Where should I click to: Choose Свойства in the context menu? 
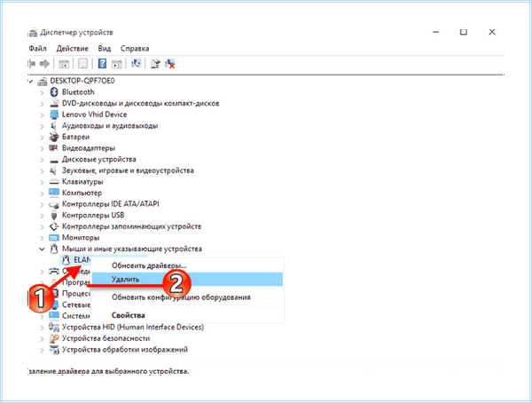(x=187, y=315)
